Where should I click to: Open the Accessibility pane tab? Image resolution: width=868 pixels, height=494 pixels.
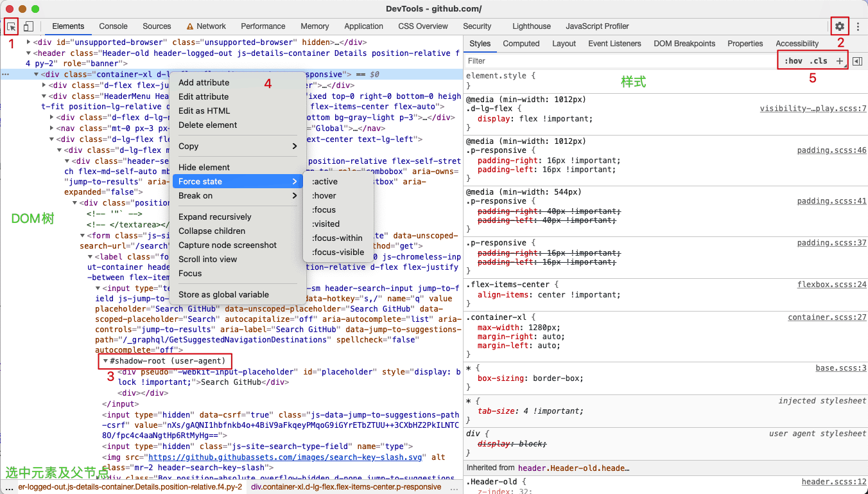(x=797, y=44)
